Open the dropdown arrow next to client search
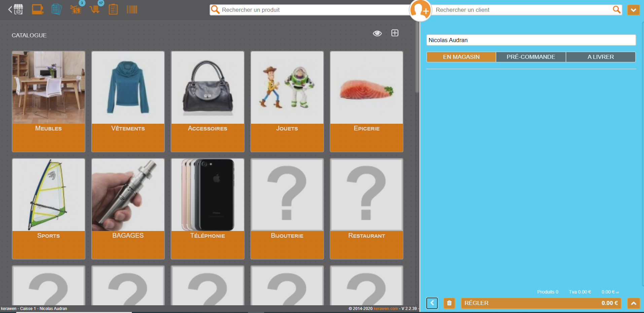 [633, 10]
